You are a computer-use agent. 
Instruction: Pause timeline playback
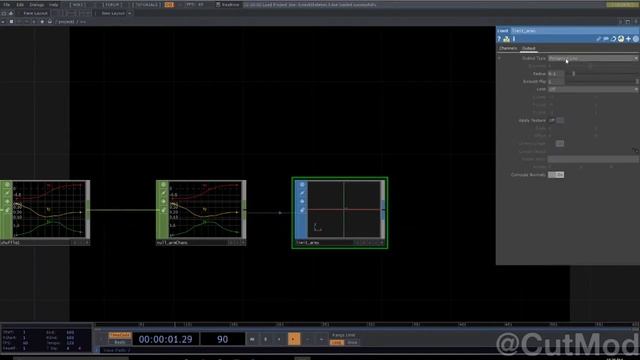266,339
